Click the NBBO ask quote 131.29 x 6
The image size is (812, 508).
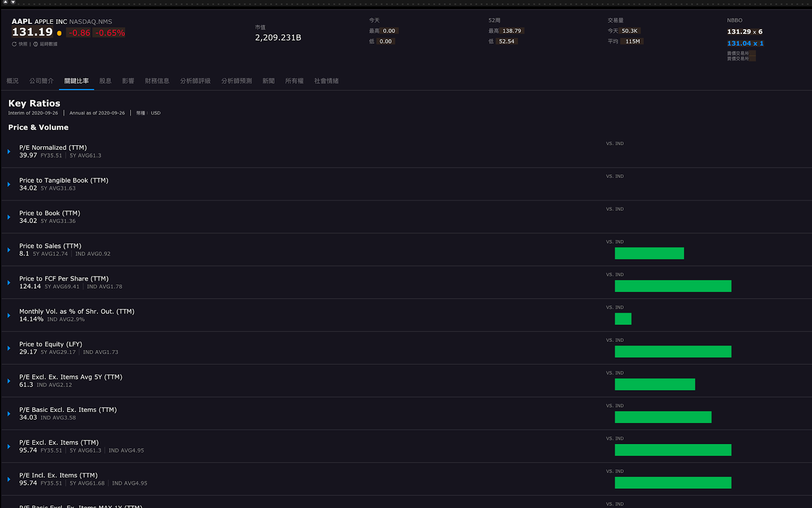click(745, 31)
